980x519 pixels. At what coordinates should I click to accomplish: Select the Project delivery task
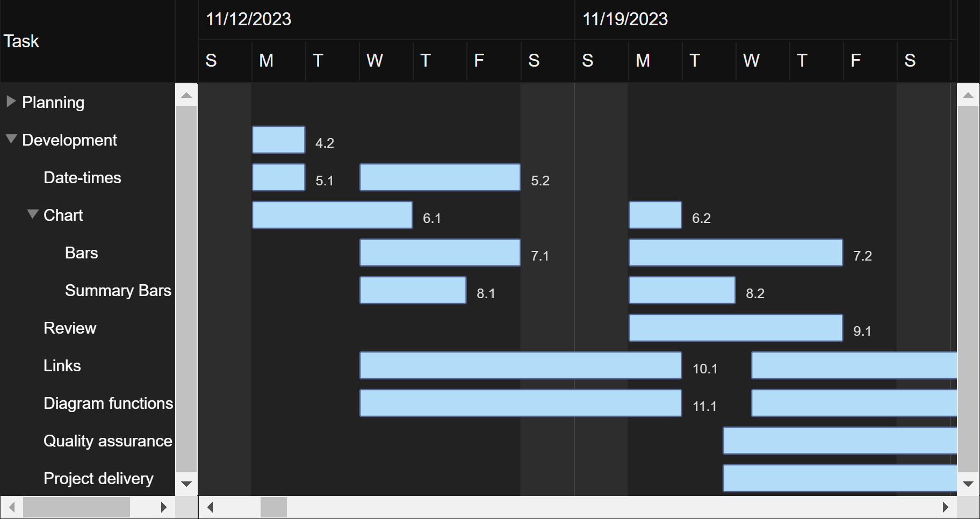[98, 479]
